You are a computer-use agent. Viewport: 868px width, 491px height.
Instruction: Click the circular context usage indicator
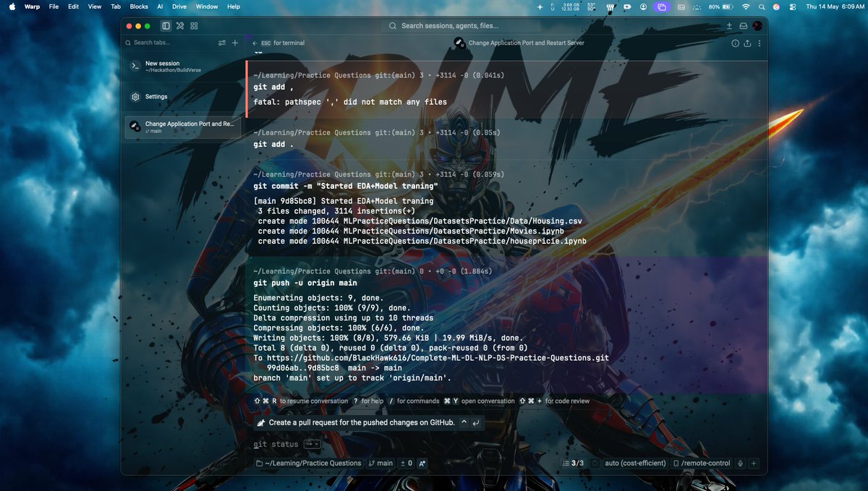click(595, 463)
